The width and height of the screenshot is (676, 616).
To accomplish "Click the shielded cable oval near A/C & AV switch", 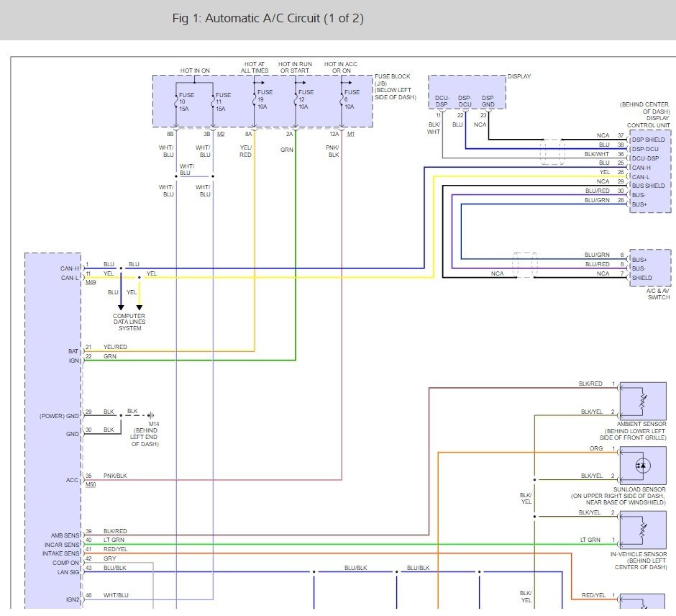I will point(525,265).
